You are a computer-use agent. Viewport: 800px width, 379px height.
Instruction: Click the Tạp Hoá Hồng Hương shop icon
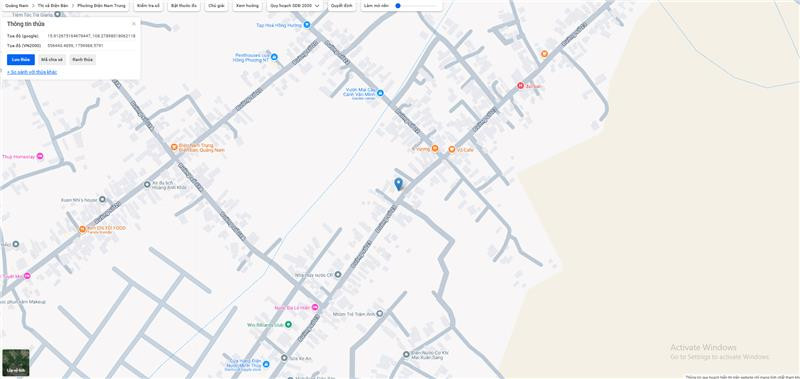(x=307, y=24)
